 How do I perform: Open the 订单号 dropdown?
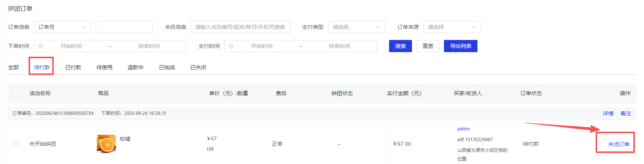62,27
